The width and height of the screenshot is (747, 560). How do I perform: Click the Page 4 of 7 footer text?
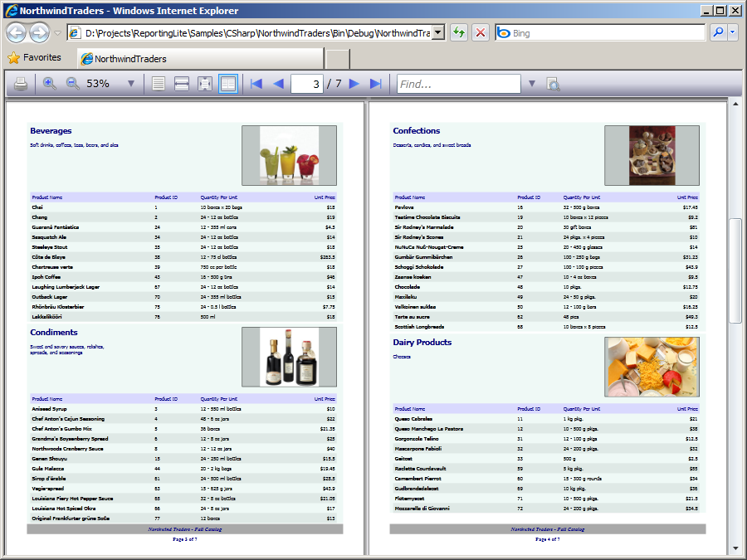pos(548,539)
